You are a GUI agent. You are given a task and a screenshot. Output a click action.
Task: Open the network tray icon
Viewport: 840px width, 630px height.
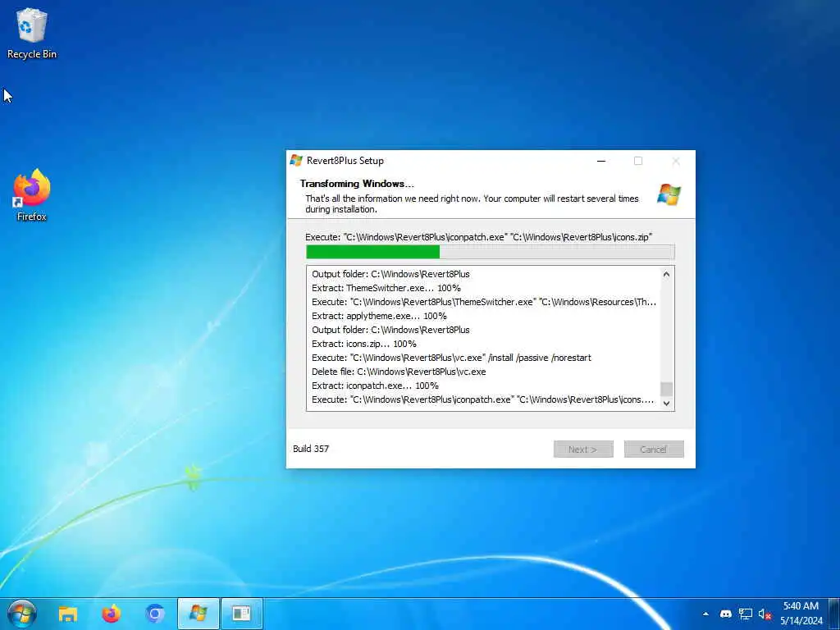tap(745, 614)
